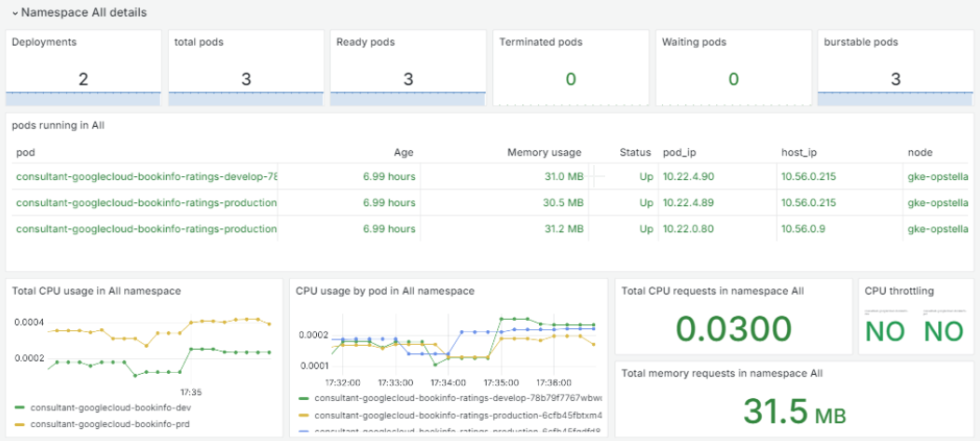This screenshot has height=441, width=980.
Task: Open the production pod link with 30.5 MB
Action: (x=146, y=203)
